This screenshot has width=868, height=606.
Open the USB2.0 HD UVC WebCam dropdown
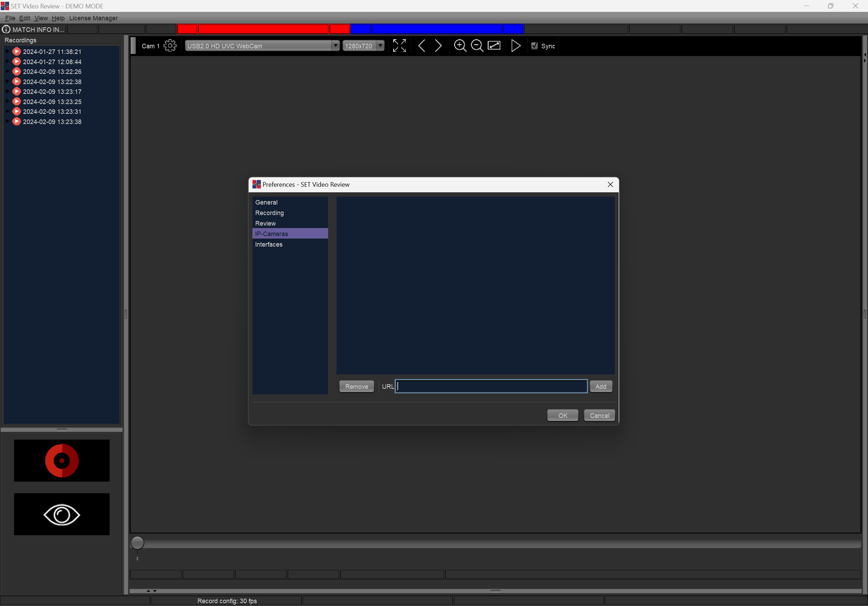(335, 46)
